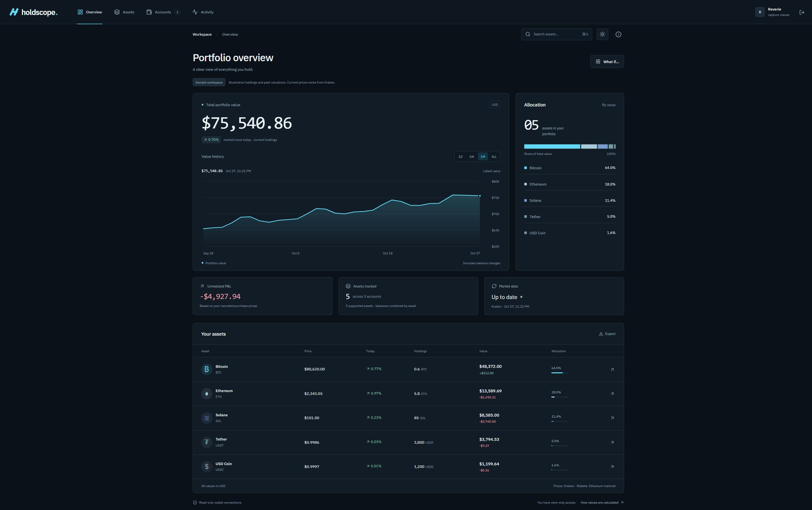Select the Solana 11.4% allocation row
Image resolution: width=812 pixels, height=510 pixels.
point(570,200)
